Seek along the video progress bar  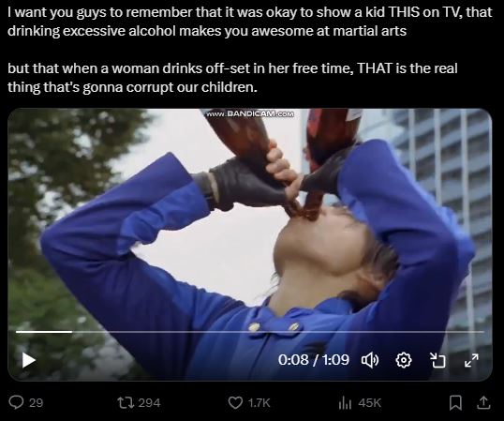[x=250, y=331]
